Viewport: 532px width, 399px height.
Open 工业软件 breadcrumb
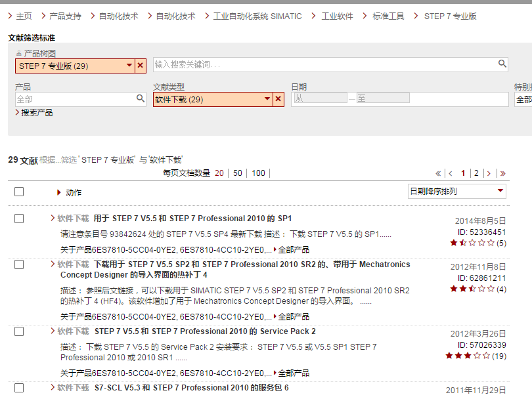pos(337,16)
